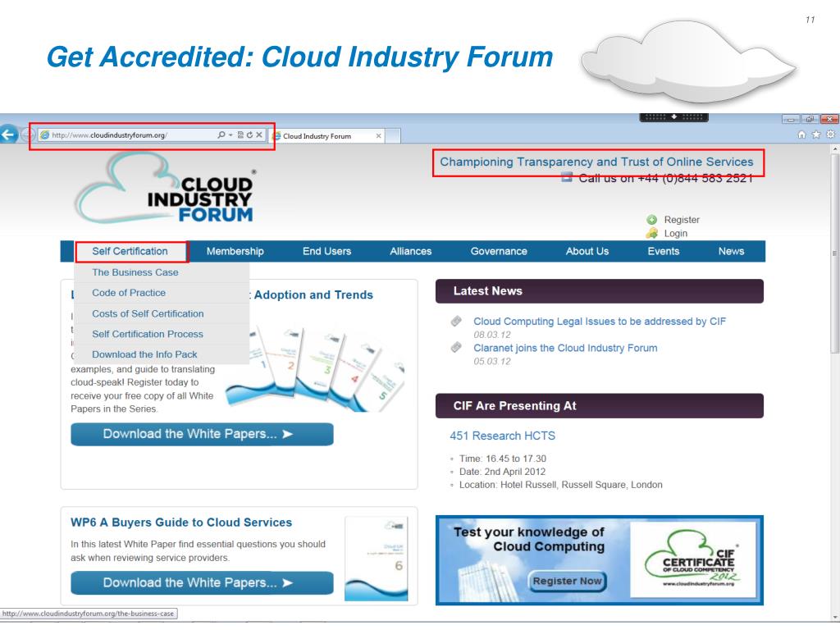Click the Login keys icon
840x630 pixels.
652,233
